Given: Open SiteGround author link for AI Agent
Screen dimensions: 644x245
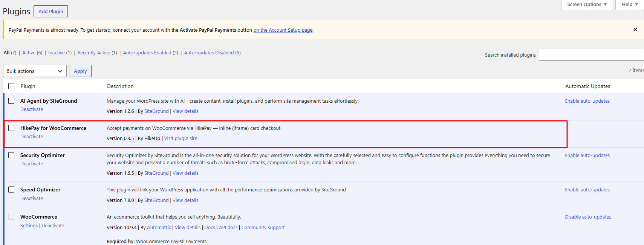Looking at the screenshot, I should pos(156,111).
